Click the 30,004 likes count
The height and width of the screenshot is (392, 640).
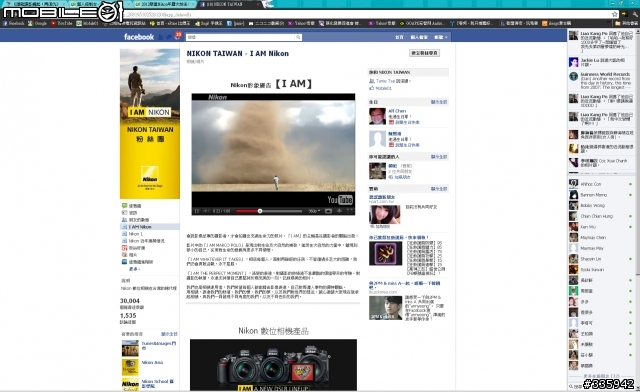click(130, 301)
